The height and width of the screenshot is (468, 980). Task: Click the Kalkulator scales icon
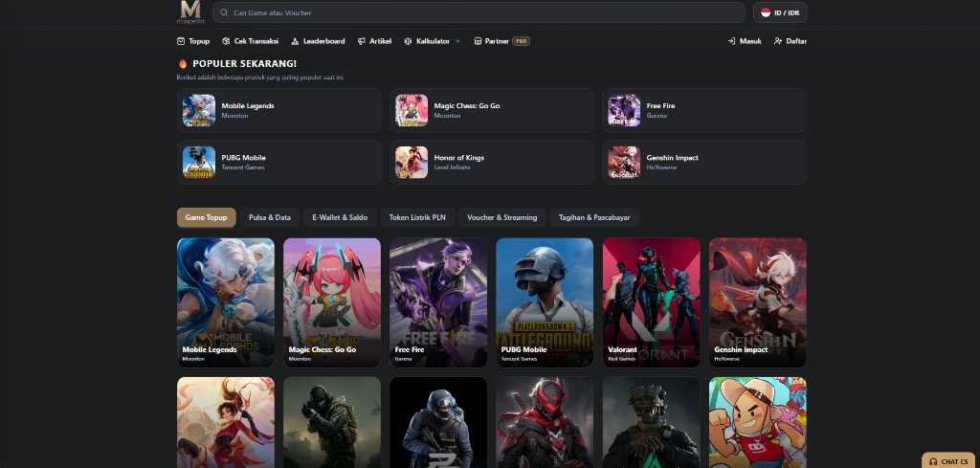tap(408, 41)
